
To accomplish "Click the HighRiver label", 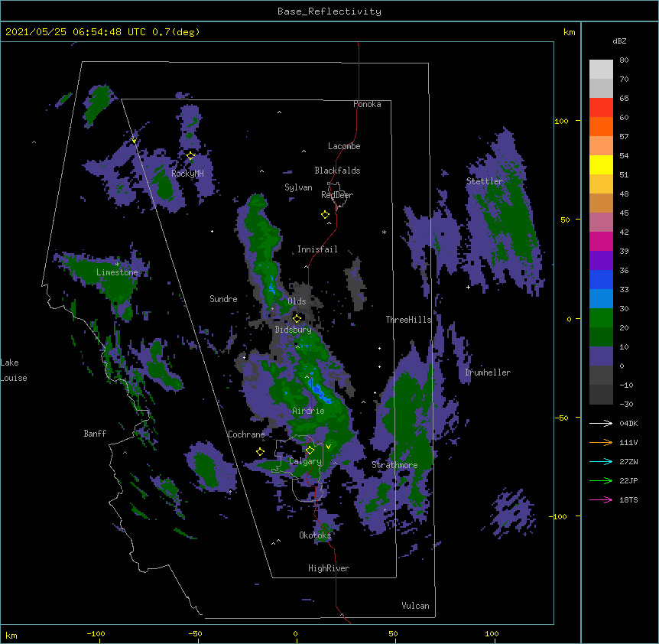I will [329, 568].
